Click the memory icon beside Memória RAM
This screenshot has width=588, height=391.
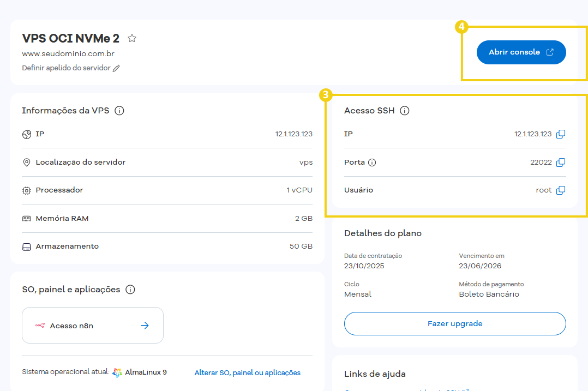[x=27, y=219]
